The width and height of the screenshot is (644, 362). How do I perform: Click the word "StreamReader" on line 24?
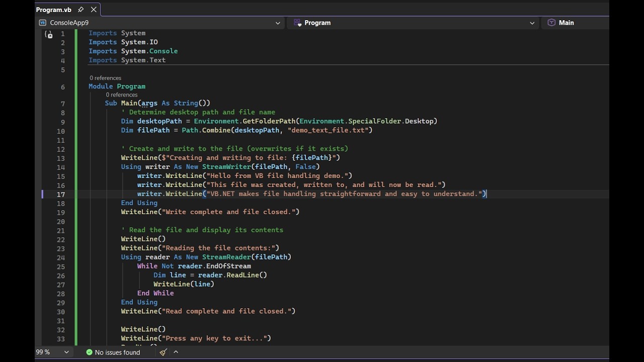[x=226, y=257]
